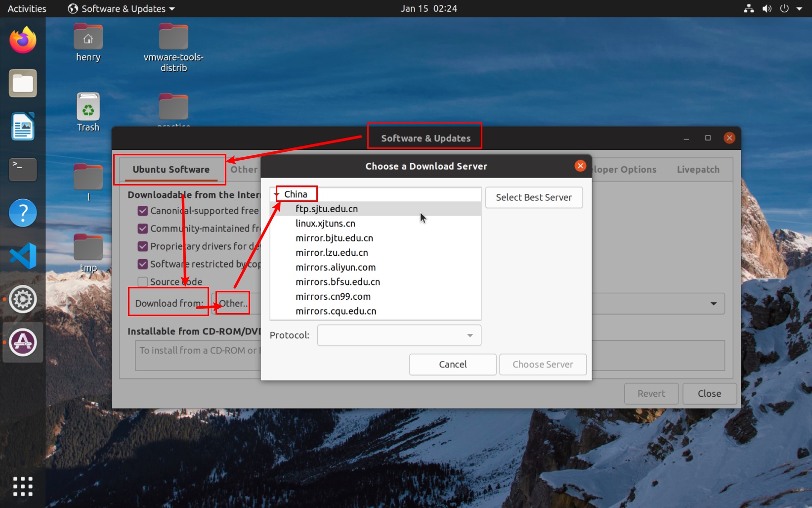The height and width of the screenshot is (508, 812).
Task: Toggle Software restricted by copyright checkbox
Action: click(143, 264)
